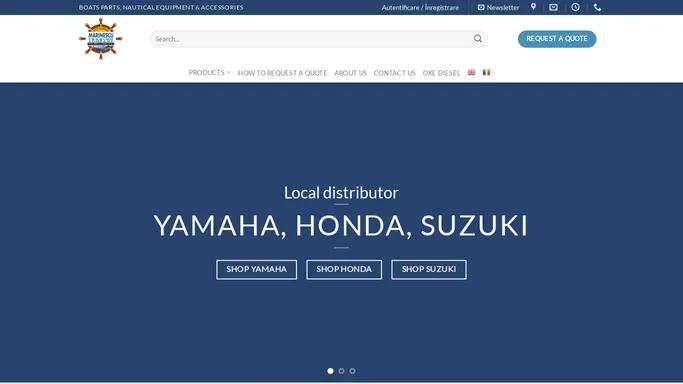Click inside the Search input field

point(311,39)
